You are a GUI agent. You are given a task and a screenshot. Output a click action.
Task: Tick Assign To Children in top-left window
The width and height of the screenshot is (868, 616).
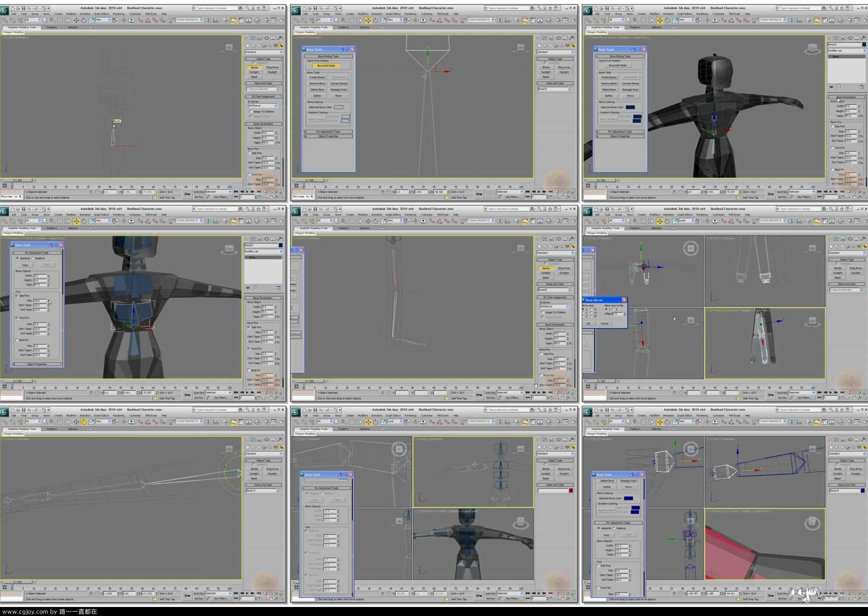pyautogui.click(x=251, y=111)
